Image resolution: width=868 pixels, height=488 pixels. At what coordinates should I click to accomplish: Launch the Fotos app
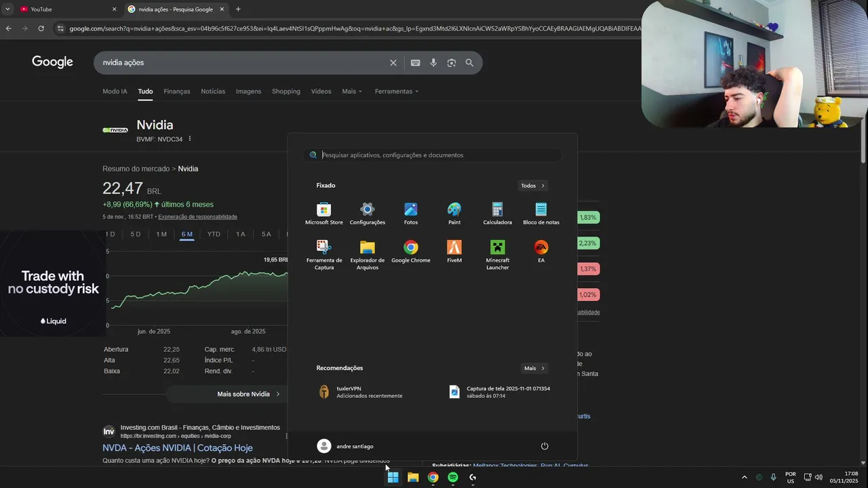pos(411,213)
